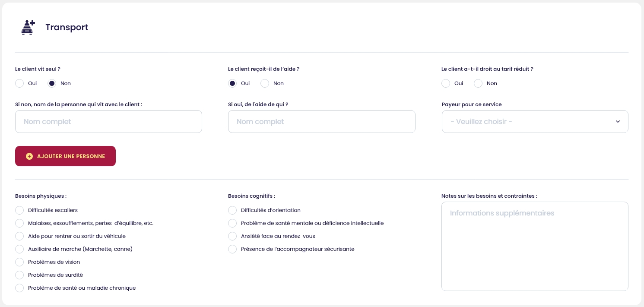Tick Problèmes de vision
This screenshot has width=644, height=307.
[19, 262]
